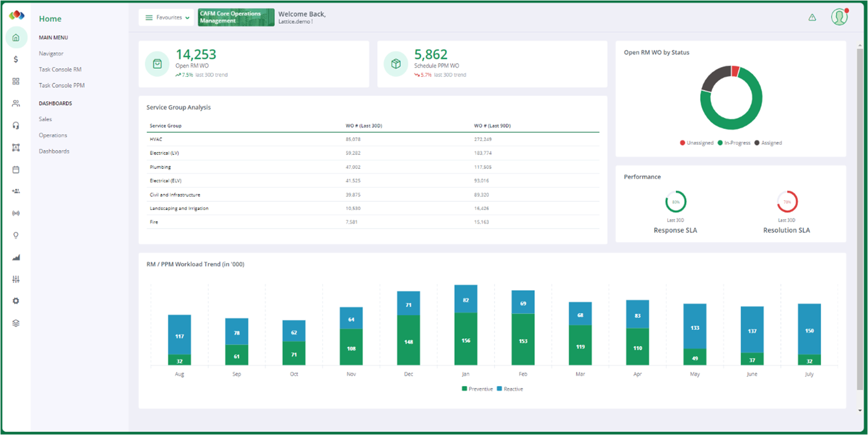Click the stacked layers sidebar icon
868x435 pixels.
coord(16,323)
